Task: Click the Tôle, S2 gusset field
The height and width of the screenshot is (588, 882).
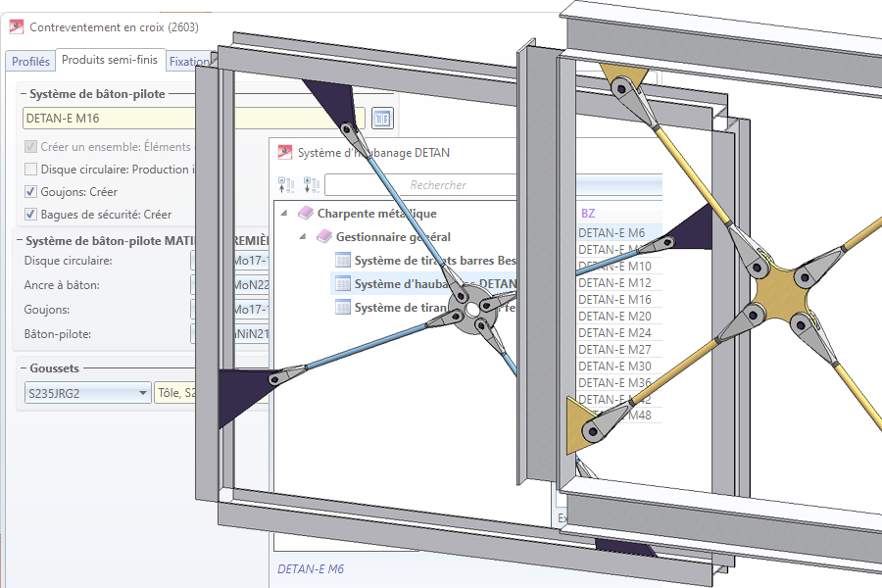Action: (x=175, y=393)
